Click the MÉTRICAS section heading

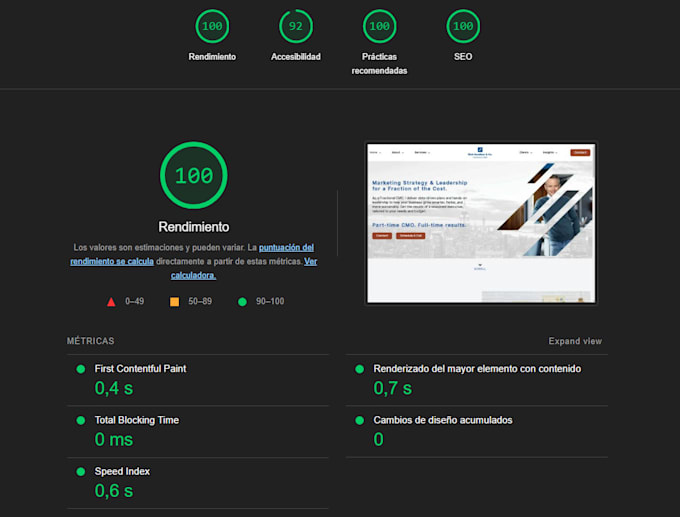coord(91,341)
